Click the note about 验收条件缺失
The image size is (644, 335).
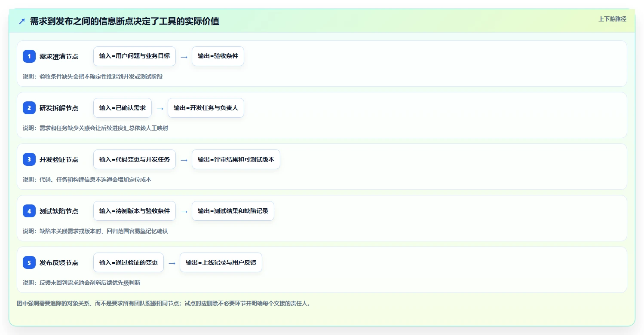coord(93,76)
